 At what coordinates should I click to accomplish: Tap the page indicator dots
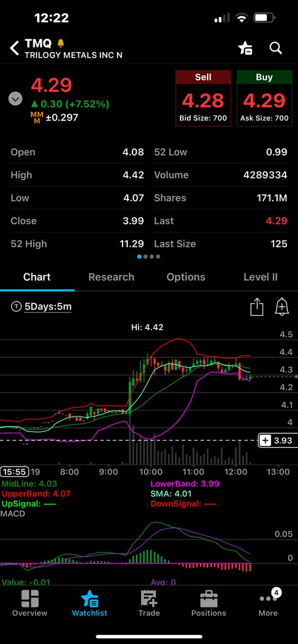tap(149, 257)
